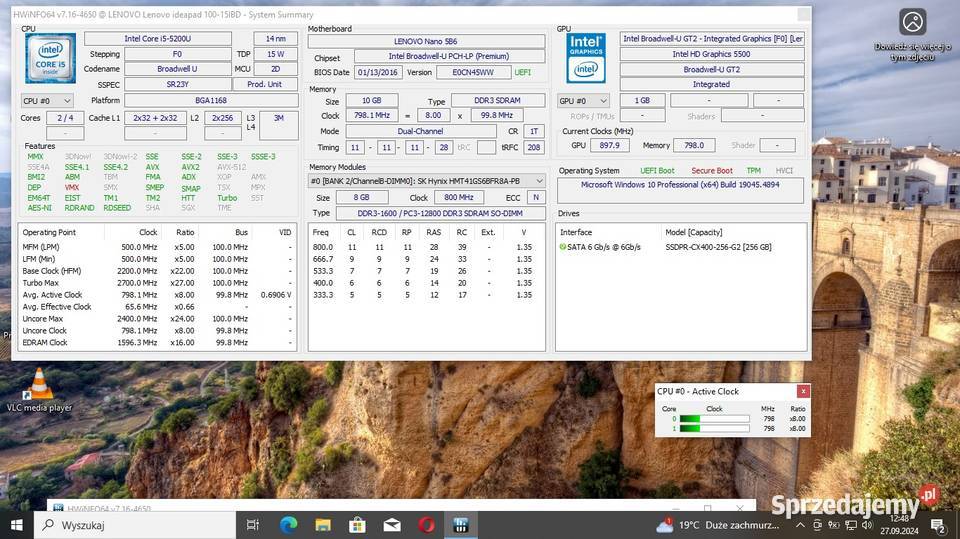Click the Turbo Max operating point row
960x539 pixels.
(157, 283)
